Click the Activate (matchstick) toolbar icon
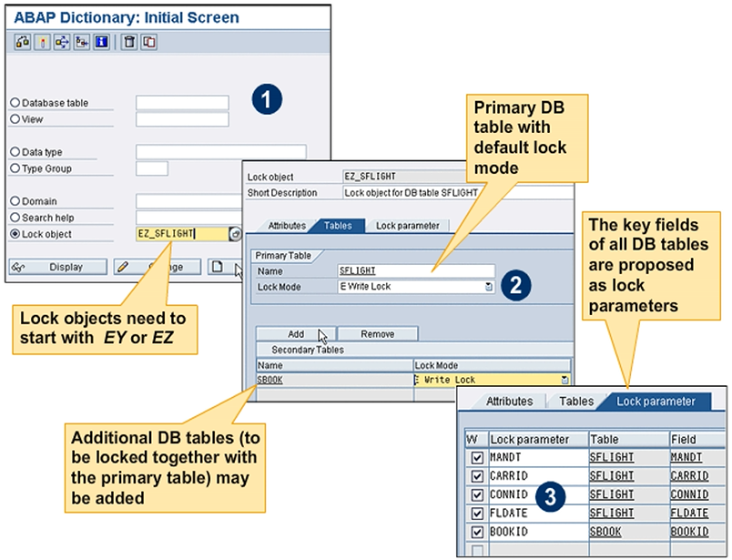The width and height of the screenshot is (732, 560). coord(43,42)
